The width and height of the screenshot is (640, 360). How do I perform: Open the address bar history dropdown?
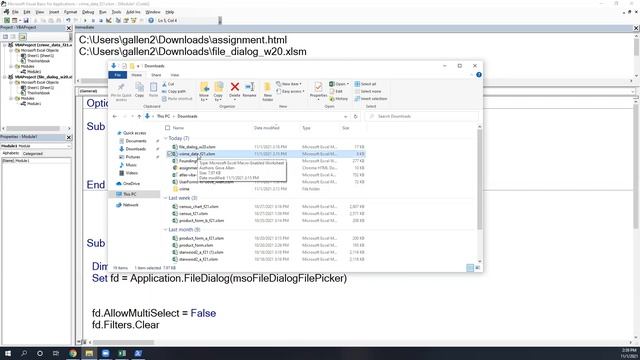[346, 116]
